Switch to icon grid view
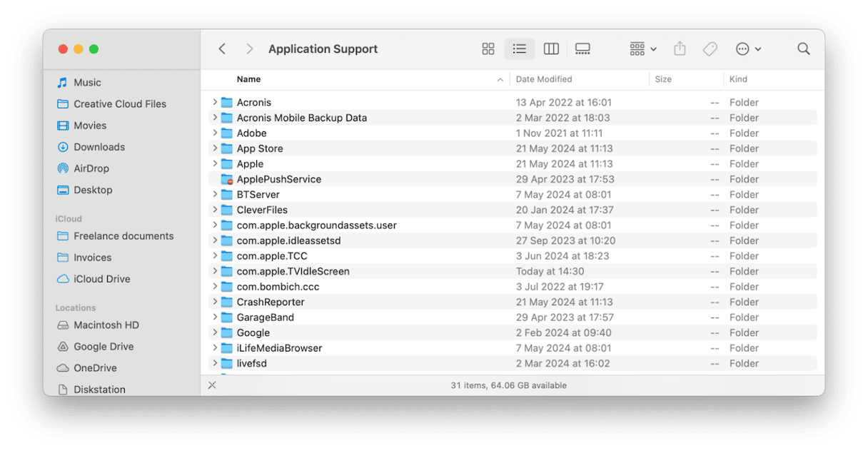 488,49
